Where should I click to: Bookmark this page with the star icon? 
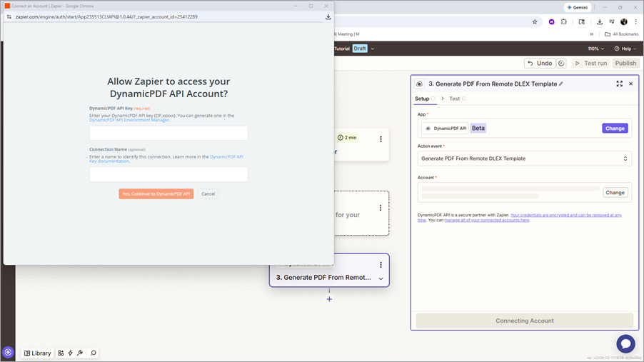(535, 22)
